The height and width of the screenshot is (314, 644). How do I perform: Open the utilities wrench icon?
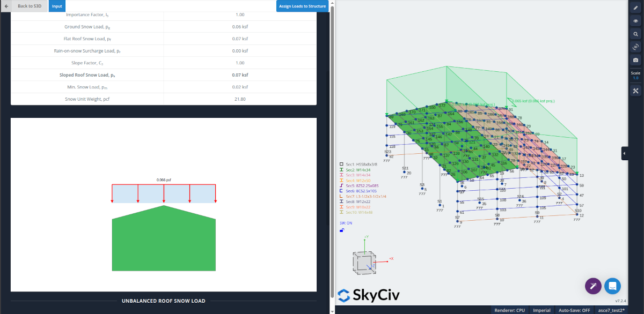tap(635, 91)
